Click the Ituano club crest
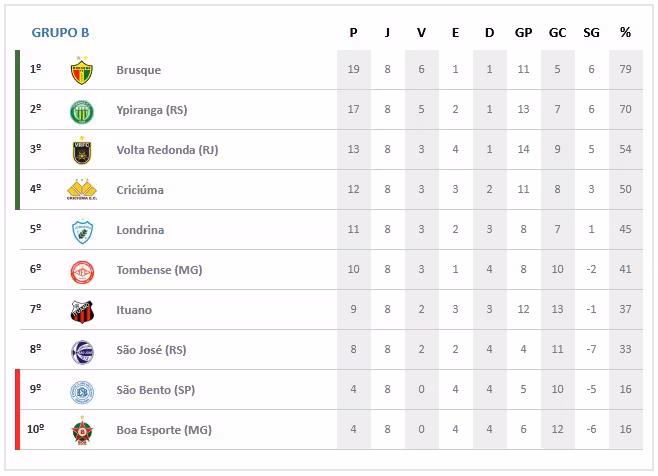658x476 pixels. coord(81,311)
